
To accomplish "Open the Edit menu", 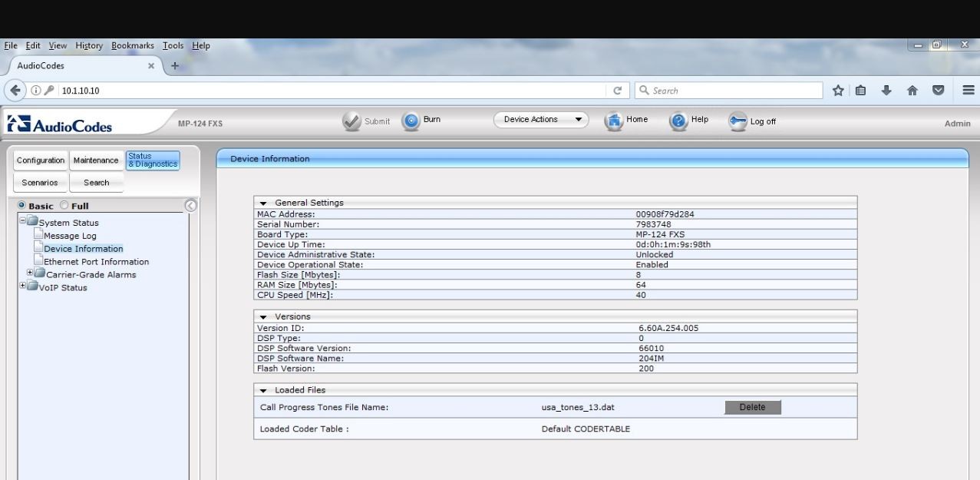I will [x=33, y=46].
